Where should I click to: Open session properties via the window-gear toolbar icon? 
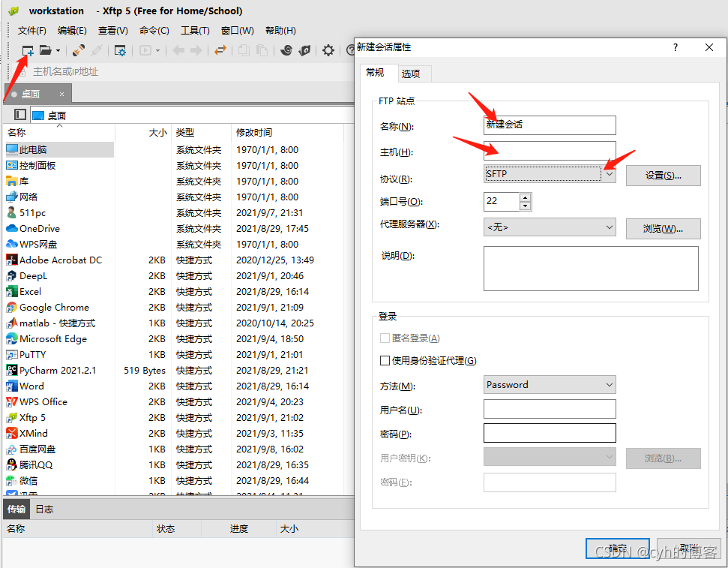pos(119,50)
